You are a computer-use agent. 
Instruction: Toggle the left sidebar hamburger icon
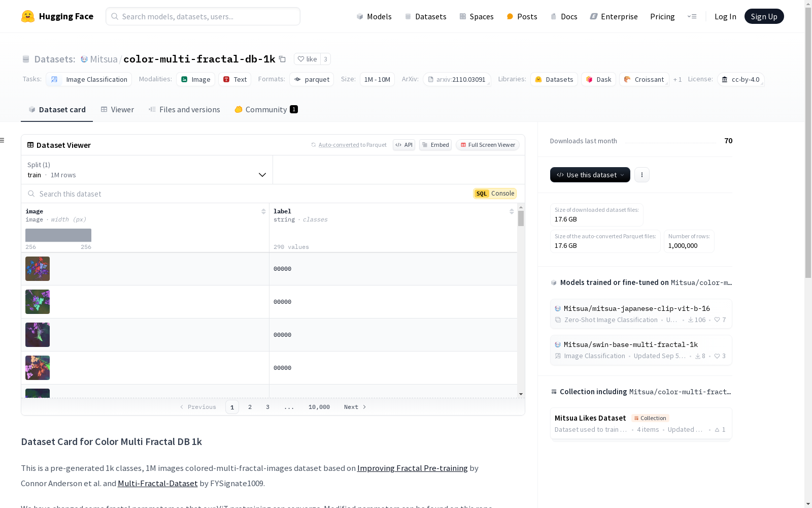[3, 140]
